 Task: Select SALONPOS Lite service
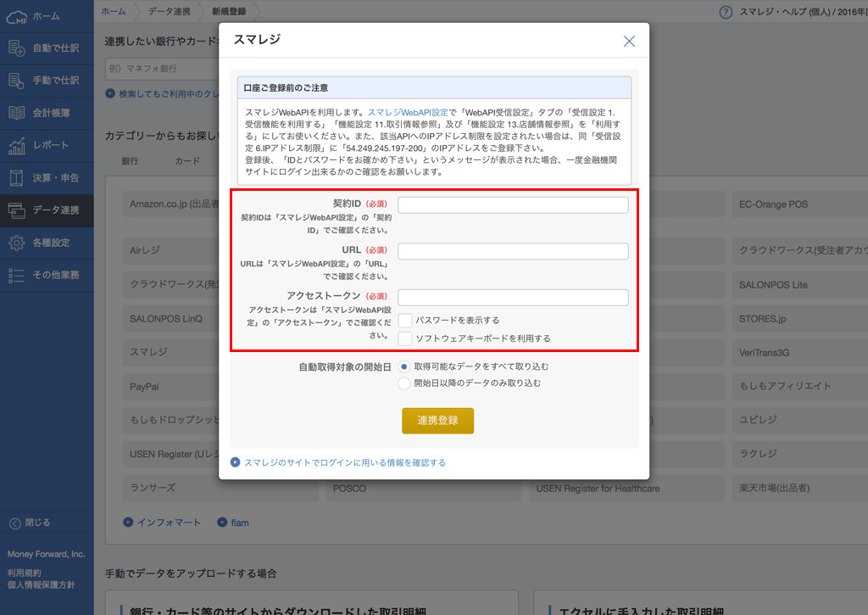point(800,285)
